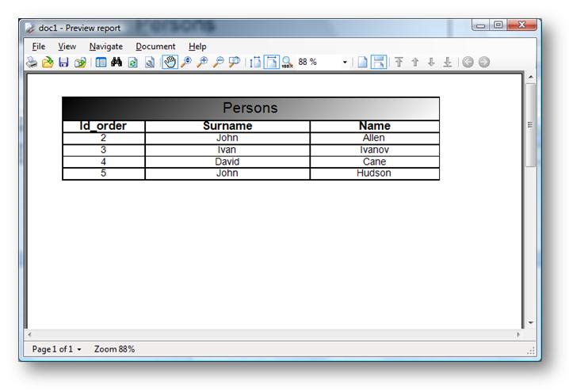The height and width of the screenshot is (392, 569).
Task: Click the Zoom Out minus magnifier
Action: click(x=219, y=62)
